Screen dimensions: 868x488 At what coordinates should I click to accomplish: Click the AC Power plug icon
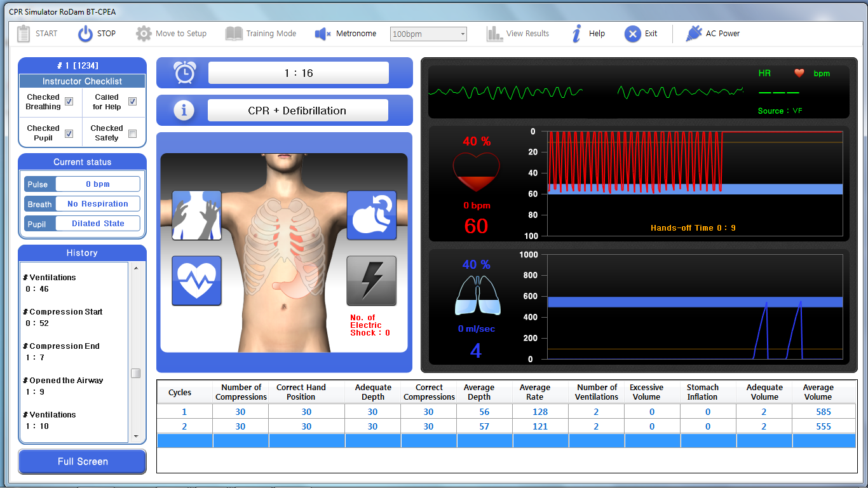point(693,34)
